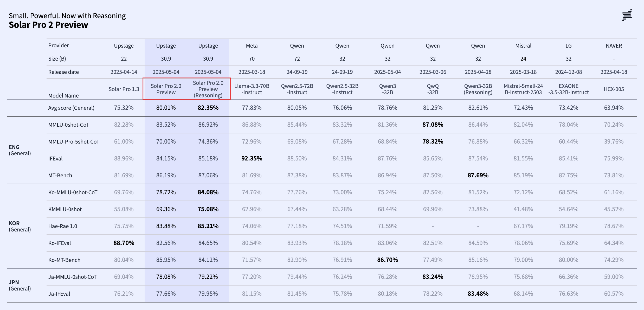Click the 'JPN (General)' section label

coord(20,286)
